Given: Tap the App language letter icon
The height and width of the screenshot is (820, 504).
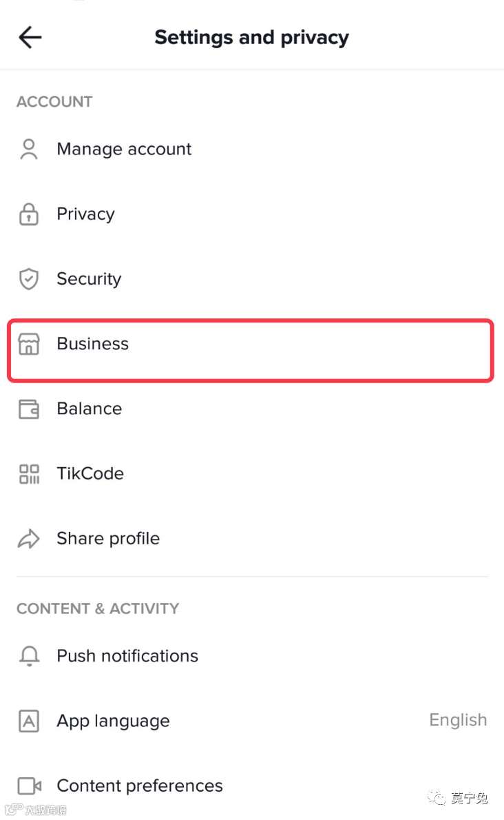Looking at the screenshot, I should click(29, 721).
